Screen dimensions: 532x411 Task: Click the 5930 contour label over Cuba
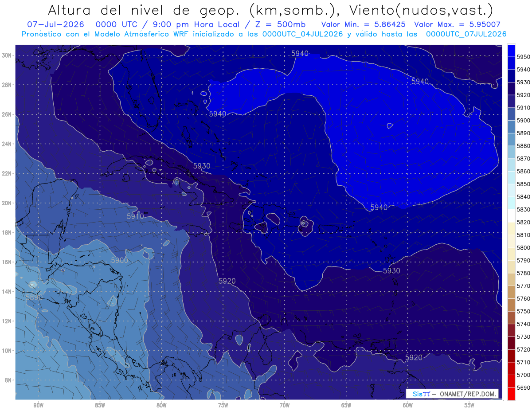(x=202, y=166)
